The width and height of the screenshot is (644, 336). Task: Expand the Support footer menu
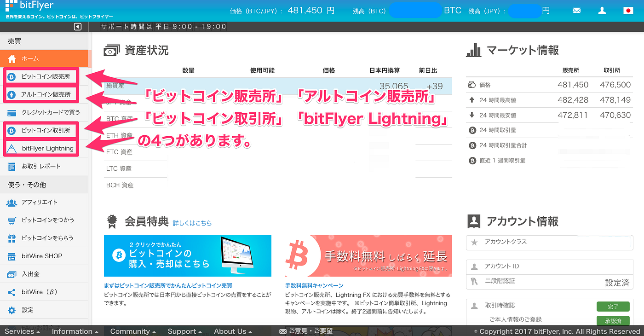[x=185, y=331]
